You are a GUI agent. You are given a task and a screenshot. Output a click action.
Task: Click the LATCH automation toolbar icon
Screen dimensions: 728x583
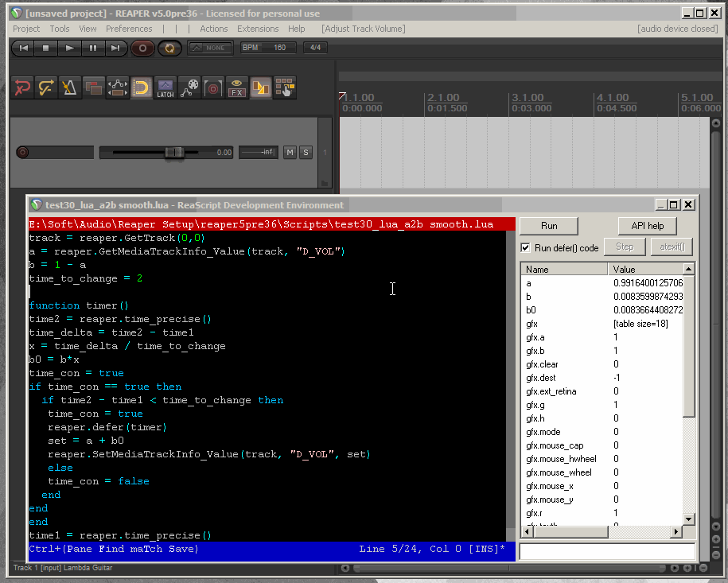pyautogui.click(x=165, y=87)
